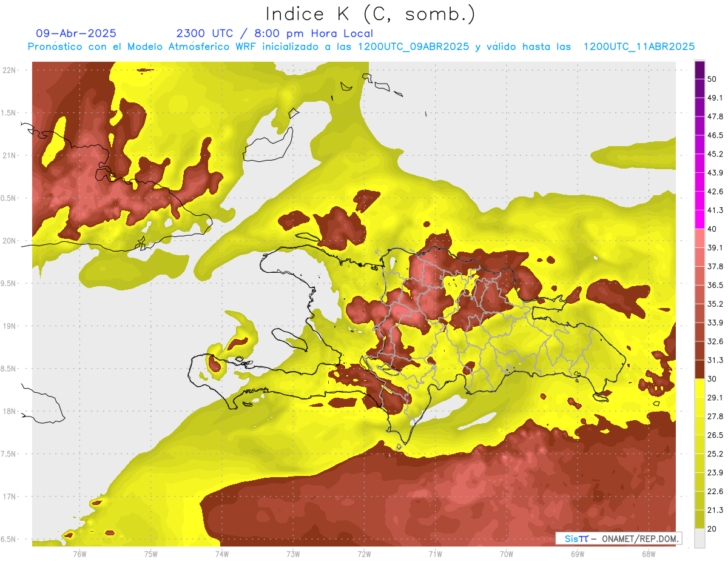
Task: Click the colorbar value "26.5"
Action: (715, 435)
